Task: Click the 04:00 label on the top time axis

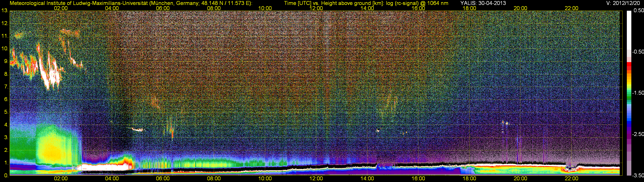Action: click(x=112, y=8)
